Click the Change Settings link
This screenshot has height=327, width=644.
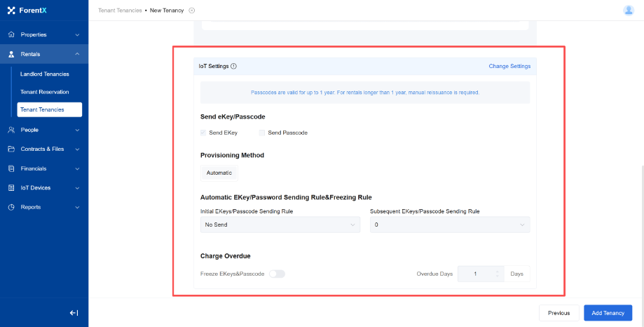pyautogui.click(x=509, y=67)
